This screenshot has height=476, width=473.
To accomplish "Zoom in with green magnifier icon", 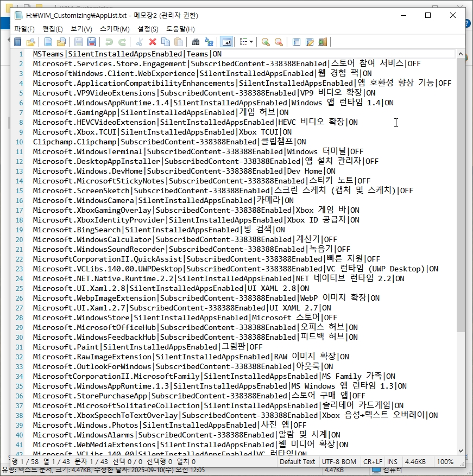I will coord(266,42).
